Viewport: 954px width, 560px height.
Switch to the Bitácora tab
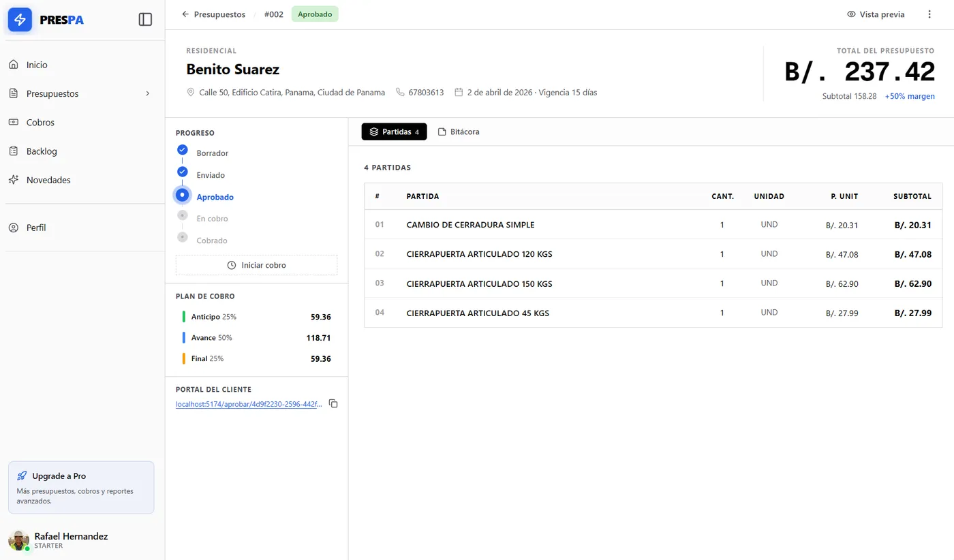458,131
